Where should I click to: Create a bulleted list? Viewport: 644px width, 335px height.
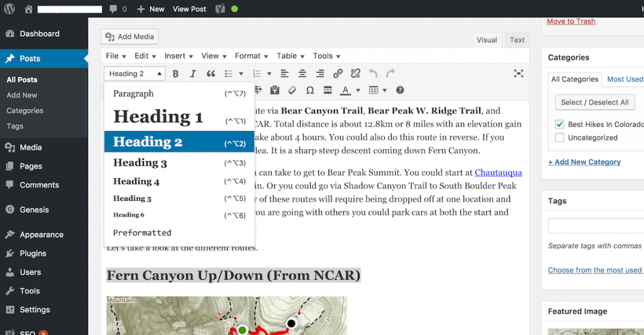pyautogui.click(x=229, y=74)
